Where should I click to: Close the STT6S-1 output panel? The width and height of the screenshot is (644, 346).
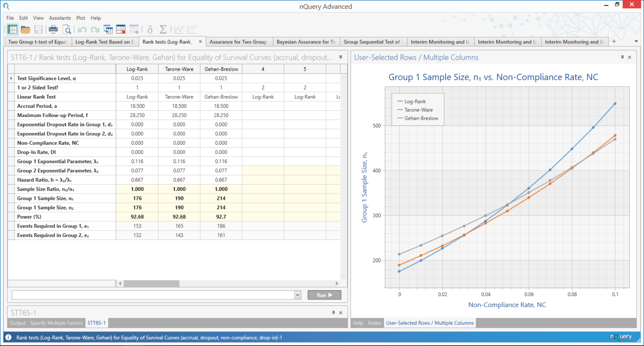point(341,313)
